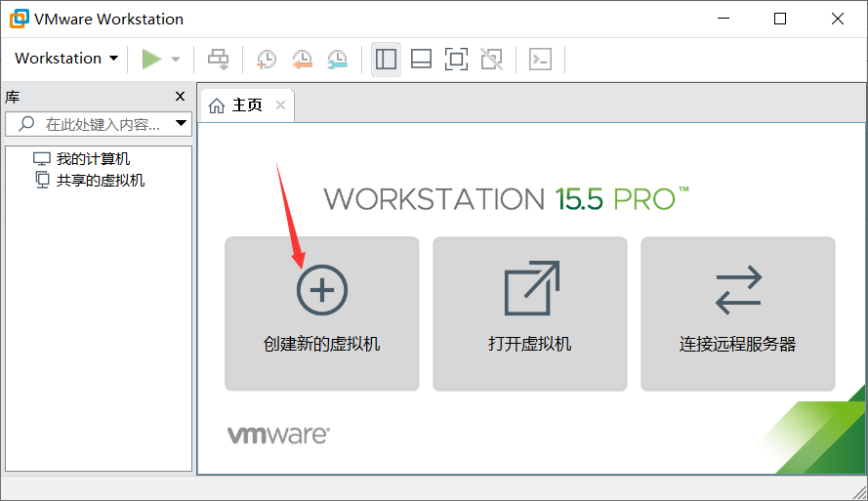The image size is (868, 501).
Task: Click the Unity mode toolbar icon
Action: point(491,59)
